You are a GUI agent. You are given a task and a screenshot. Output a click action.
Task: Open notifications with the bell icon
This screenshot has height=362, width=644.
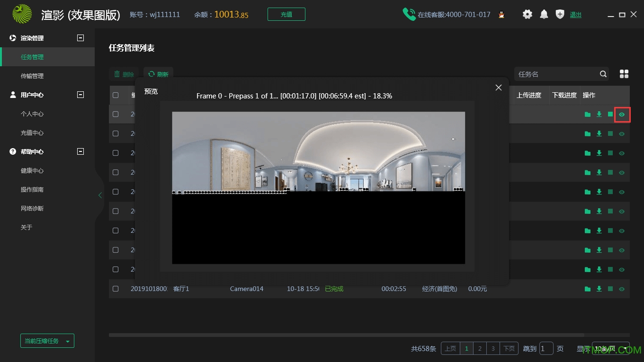(x=544, y=14)
